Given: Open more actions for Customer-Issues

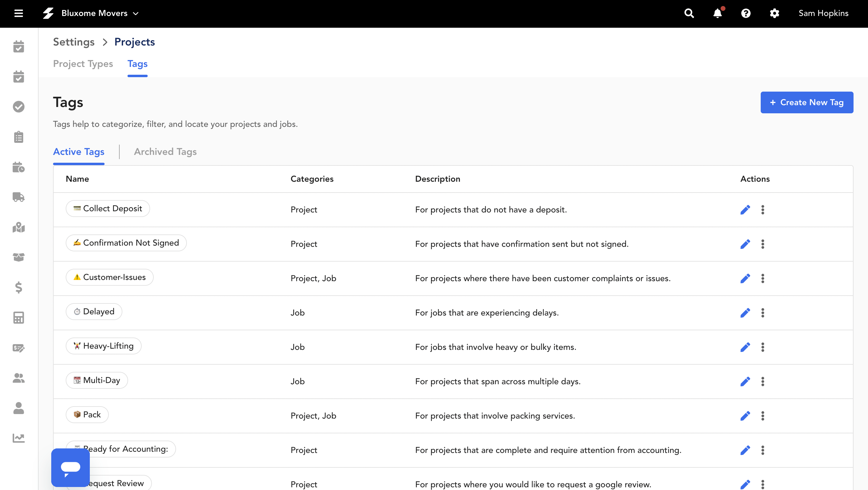Looking at the screenshot, I should pyautogui.click(x=763, y=278).
